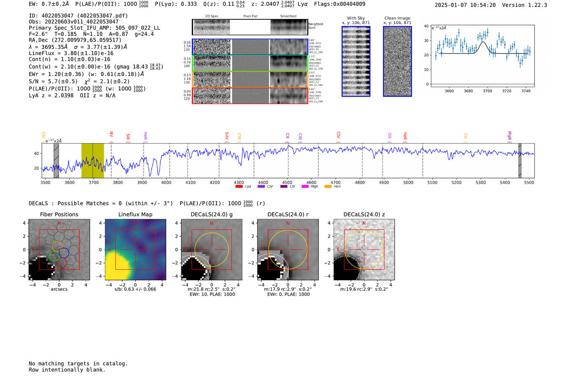Select the blue-bordered row's 2D spec cutout
The width and height of the screenshot is (576, 392).
(x=212, y=47)
